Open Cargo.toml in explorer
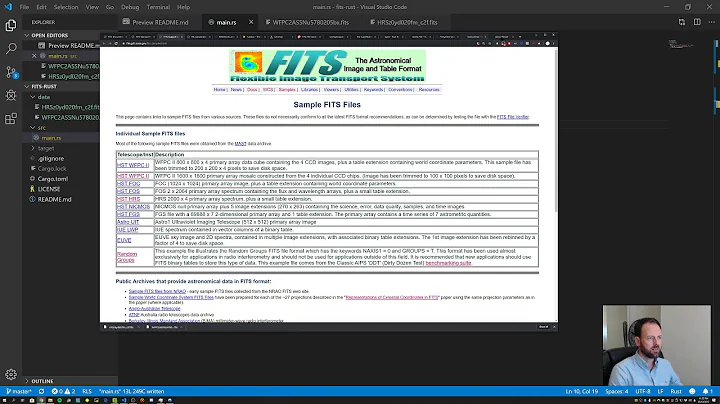 coord(53,179)
